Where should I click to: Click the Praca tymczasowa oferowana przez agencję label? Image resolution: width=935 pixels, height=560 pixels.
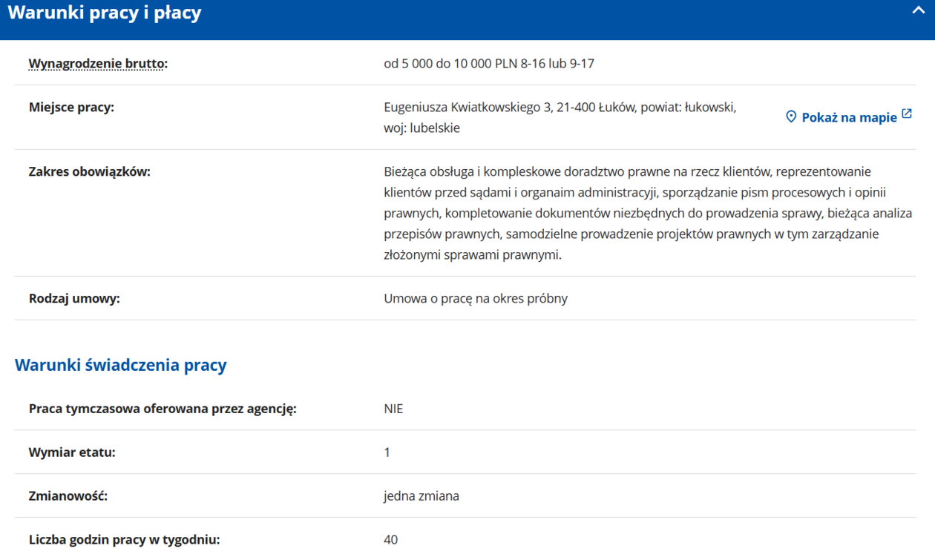(163, 409)
